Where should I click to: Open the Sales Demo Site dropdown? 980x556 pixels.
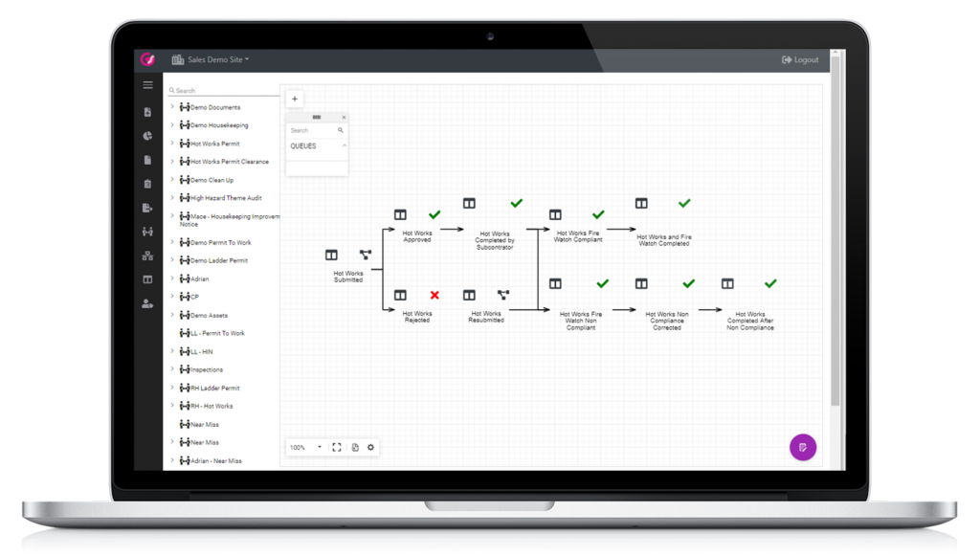217,59
